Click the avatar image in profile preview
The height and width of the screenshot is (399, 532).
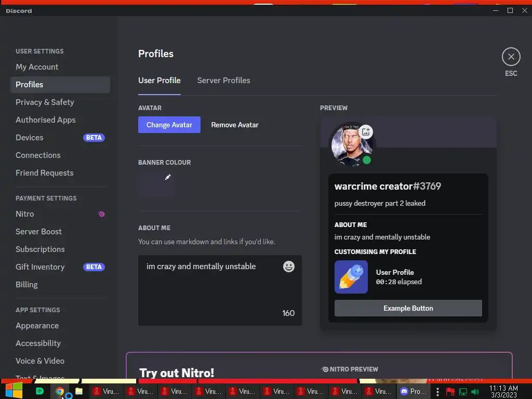coord(352,144)
